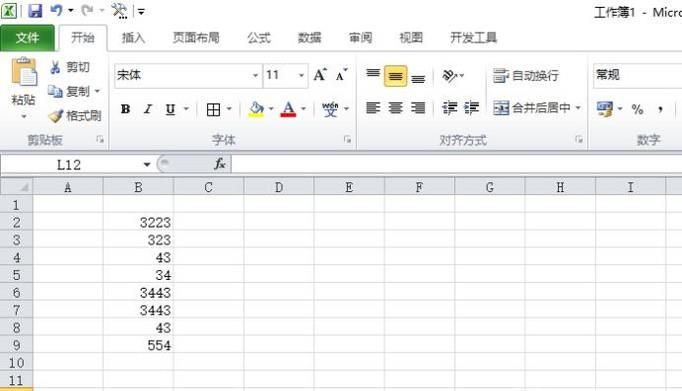Switch to the 视图 View tab
The width and height of the screenshot is (682, 391).
pos(411,38)
